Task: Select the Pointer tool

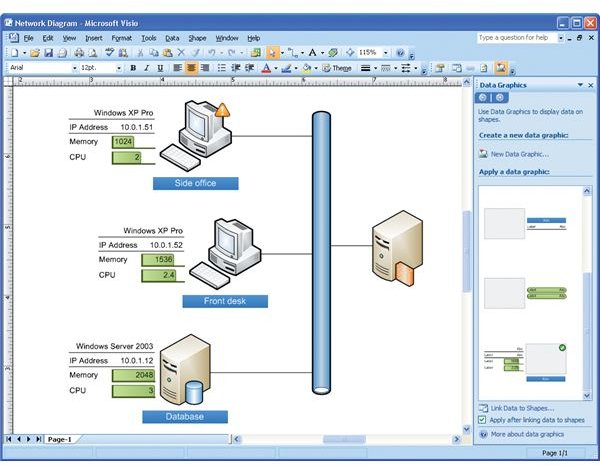Action: [272, 53]
